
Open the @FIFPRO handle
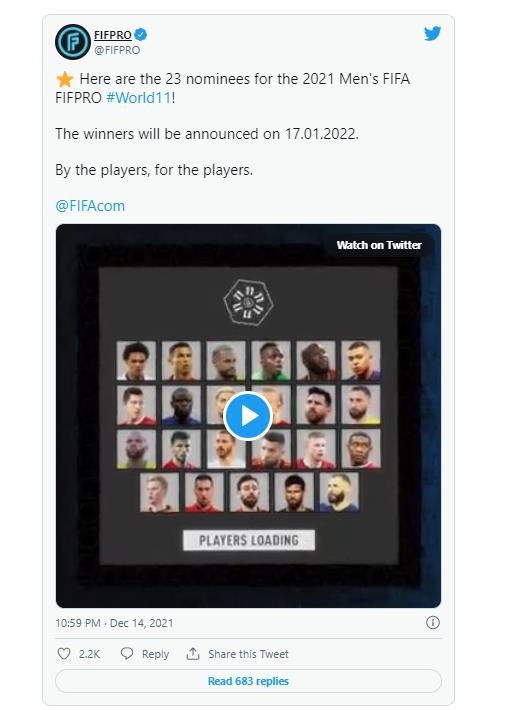click(x=117, y=50)
